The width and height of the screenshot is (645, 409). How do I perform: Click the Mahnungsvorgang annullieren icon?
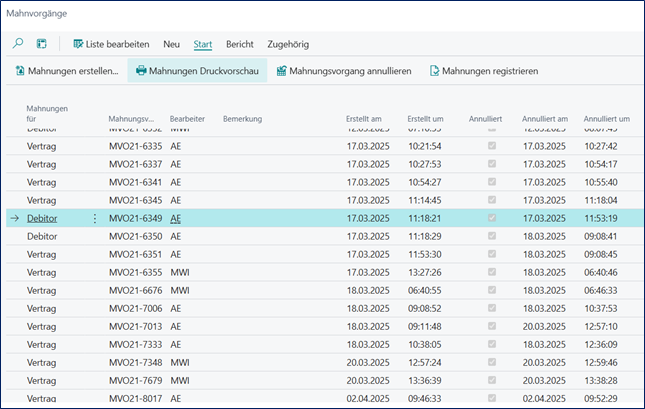(281, 71)
